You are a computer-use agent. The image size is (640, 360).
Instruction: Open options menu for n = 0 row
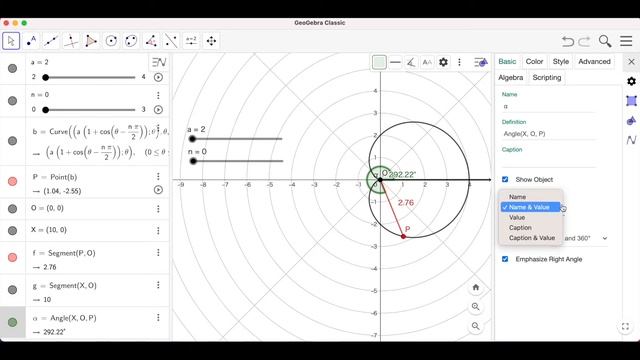158,96
